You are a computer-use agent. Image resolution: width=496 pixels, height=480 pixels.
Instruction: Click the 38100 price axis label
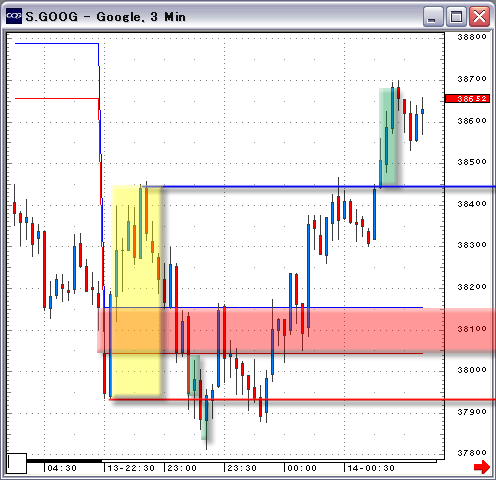tap(472, 329)
